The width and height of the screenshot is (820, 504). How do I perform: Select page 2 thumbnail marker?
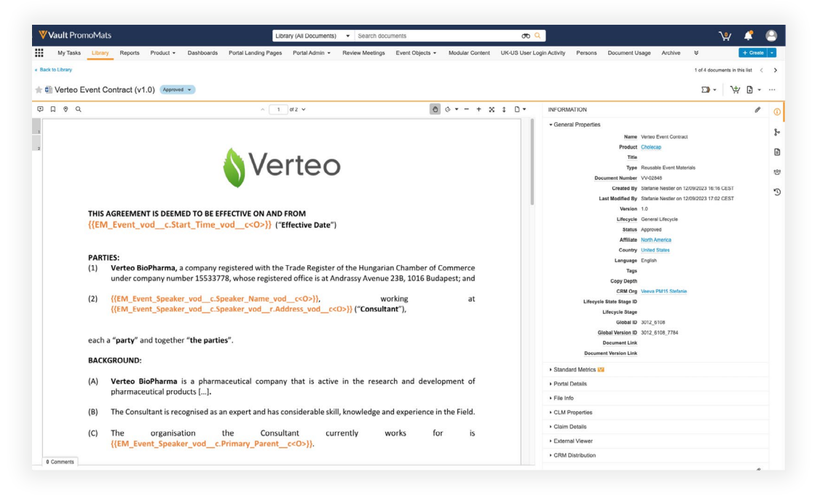click(x=36, y=143)
